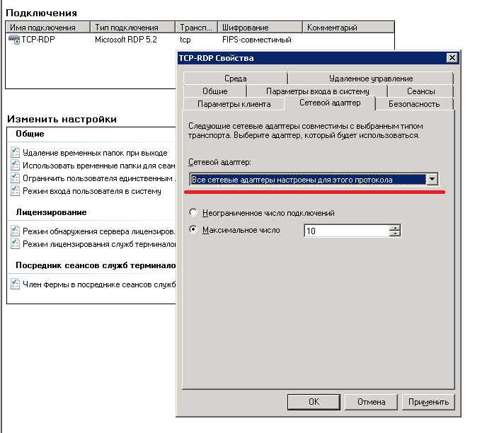Viewport: 504px width, 433px height.
Task: Increase the maximum connections spinner value
Action: [x=395, y=227]
